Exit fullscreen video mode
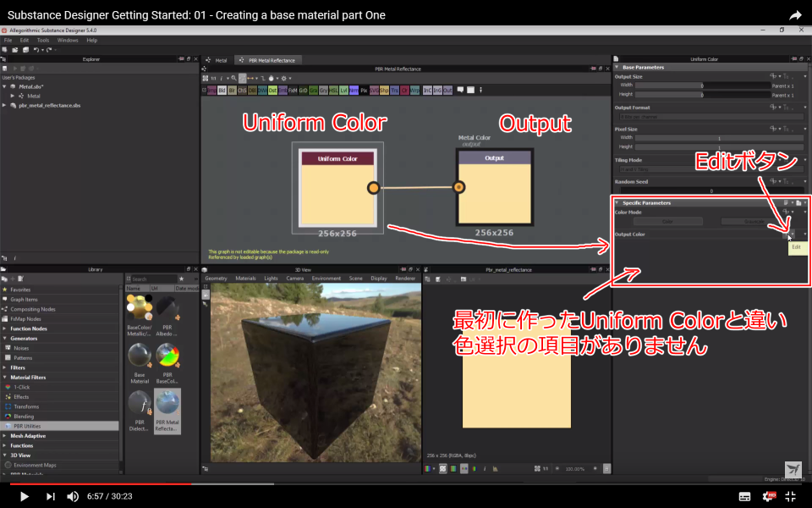 790,496
